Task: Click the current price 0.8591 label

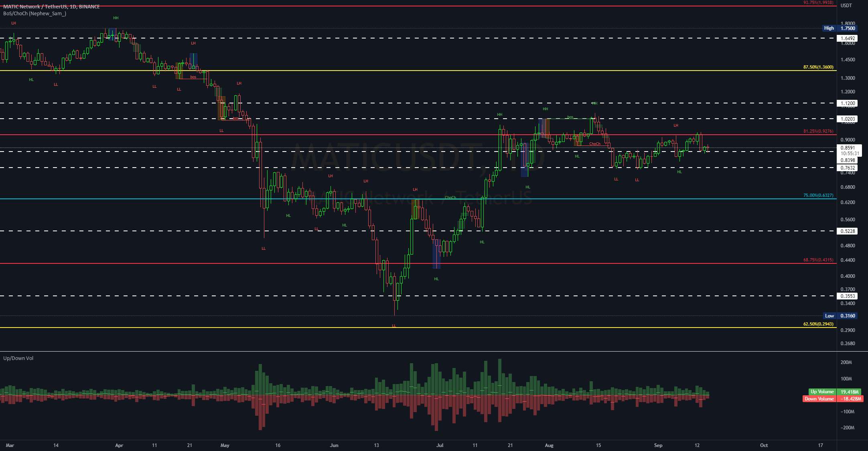Action: click(x=848, y=148)
